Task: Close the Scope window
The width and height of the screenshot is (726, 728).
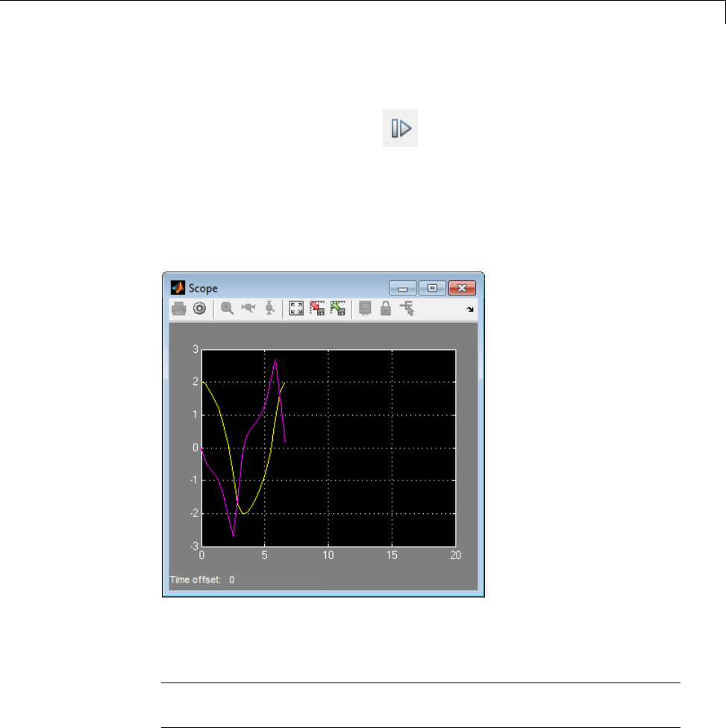Action: [462, 289]
